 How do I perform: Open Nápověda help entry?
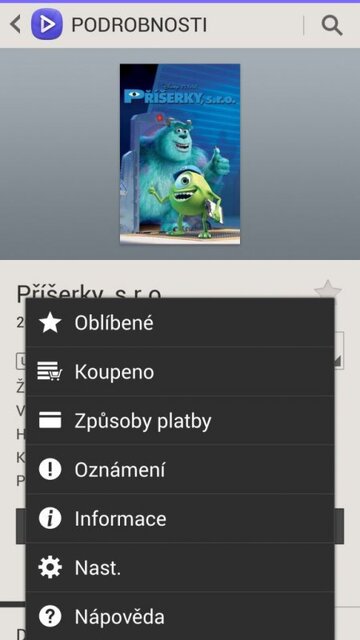click(180, 616)
